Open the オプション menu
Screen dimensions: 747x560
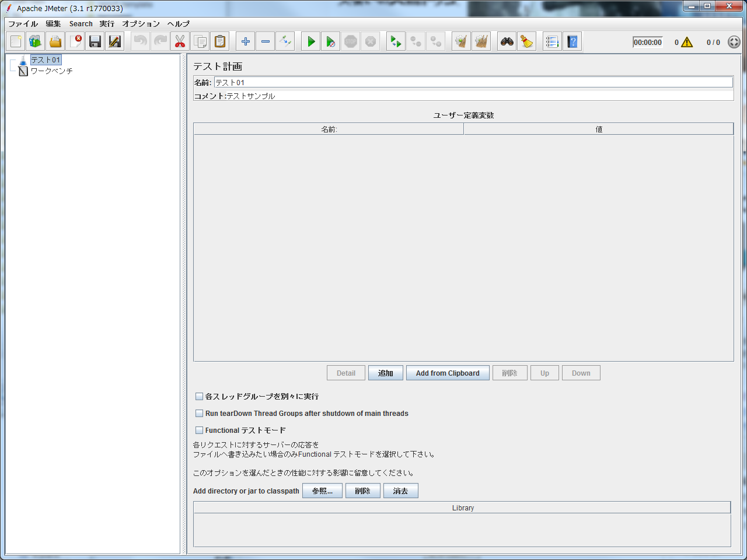[x=141, y=24]
